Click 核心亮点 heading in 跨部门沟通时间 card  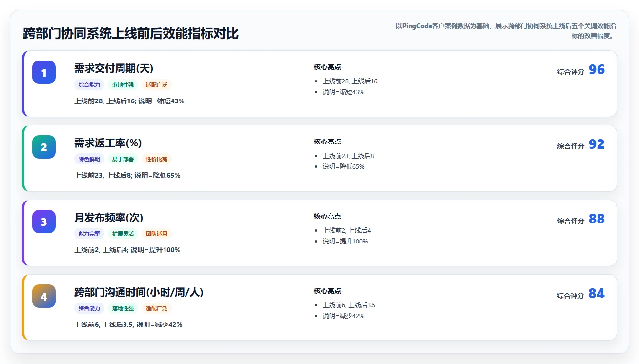click(x=328, y=291)
